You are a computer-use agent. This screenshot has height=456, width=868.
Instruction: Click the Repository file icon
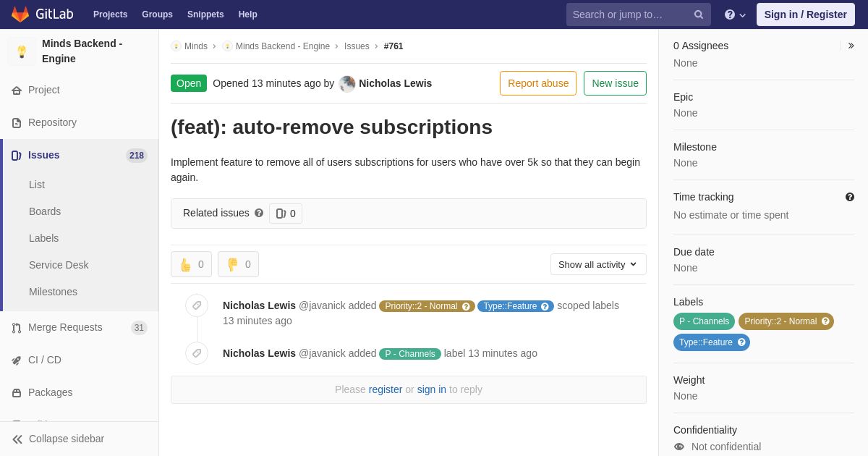pos(17,123)
